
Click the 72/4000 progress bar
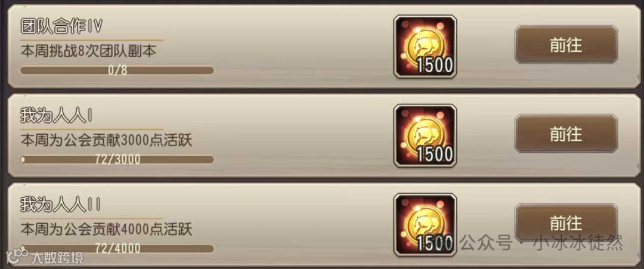point(117,249)
